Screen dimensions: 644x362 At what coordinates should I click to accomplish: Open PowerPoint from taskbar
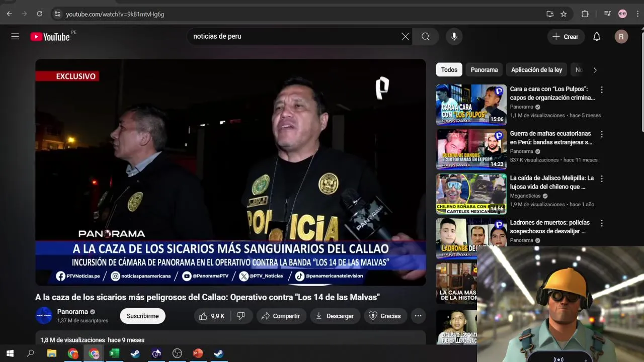coord(198,353)
